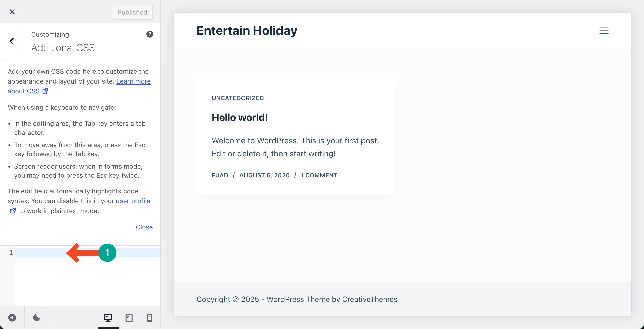Open the Learn more about CSS link
The height and width of the screenshot is (329, 644).
click(133, 81)
